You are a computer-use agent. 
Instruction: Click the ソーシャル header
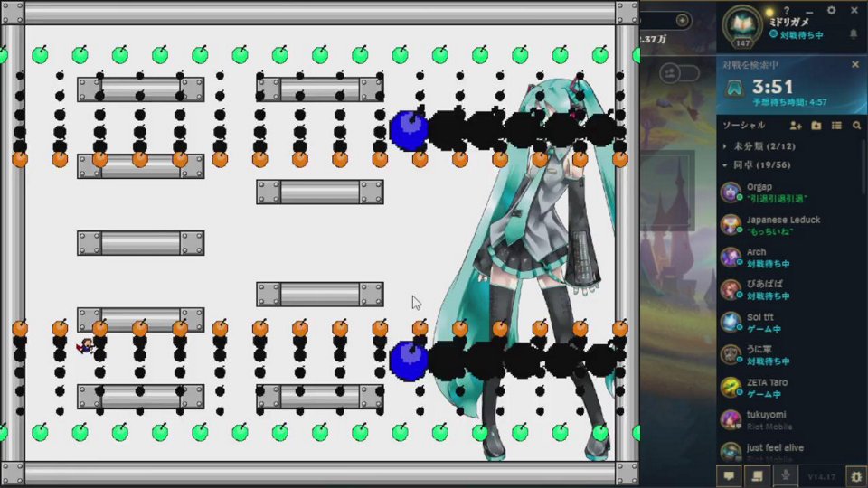point(743,126)
